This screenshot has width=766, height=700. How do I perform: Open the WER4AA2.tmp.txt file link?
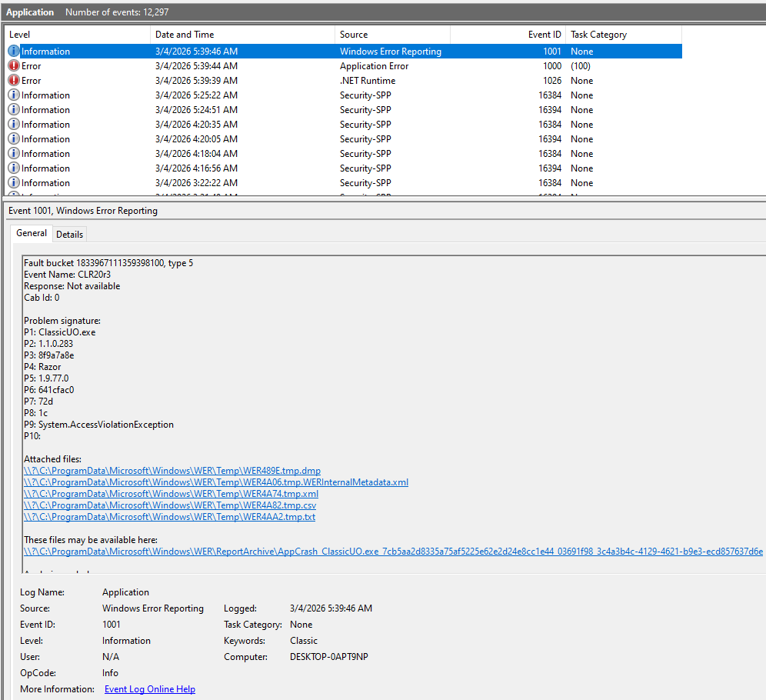point(169,517)
